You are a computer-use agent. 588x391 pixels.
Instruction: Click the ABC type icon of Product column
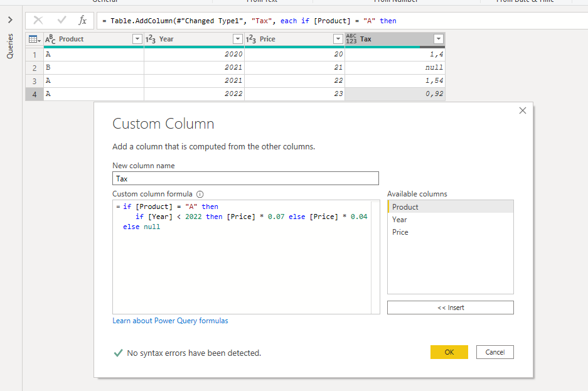pos(50,39)
